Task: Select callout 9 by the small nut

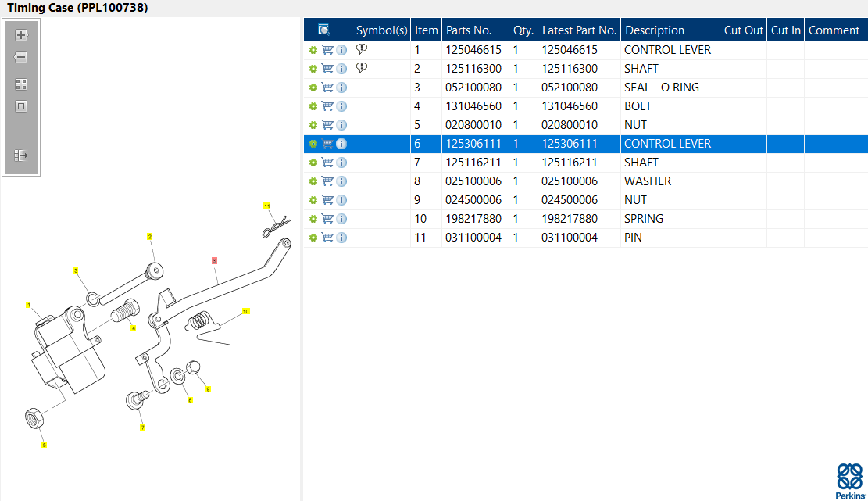Action: coord(208,389)
